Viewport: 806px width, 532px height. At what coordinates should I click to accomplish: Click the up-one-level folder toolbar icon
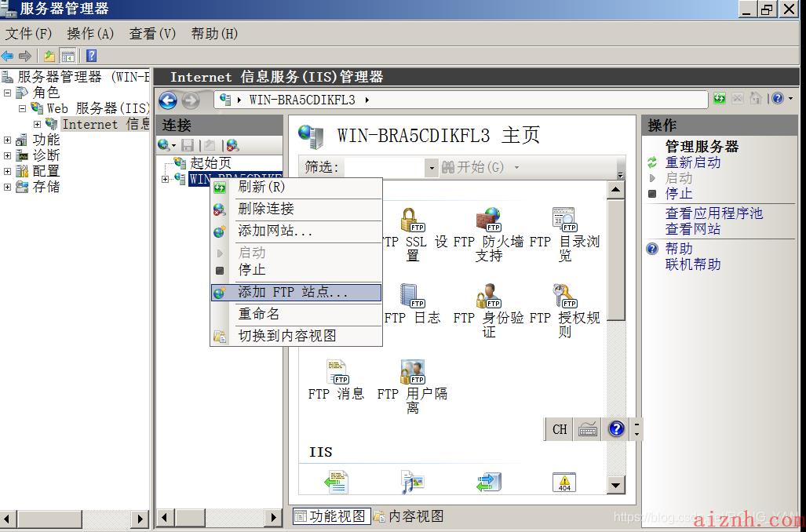(x=49, y=56)
